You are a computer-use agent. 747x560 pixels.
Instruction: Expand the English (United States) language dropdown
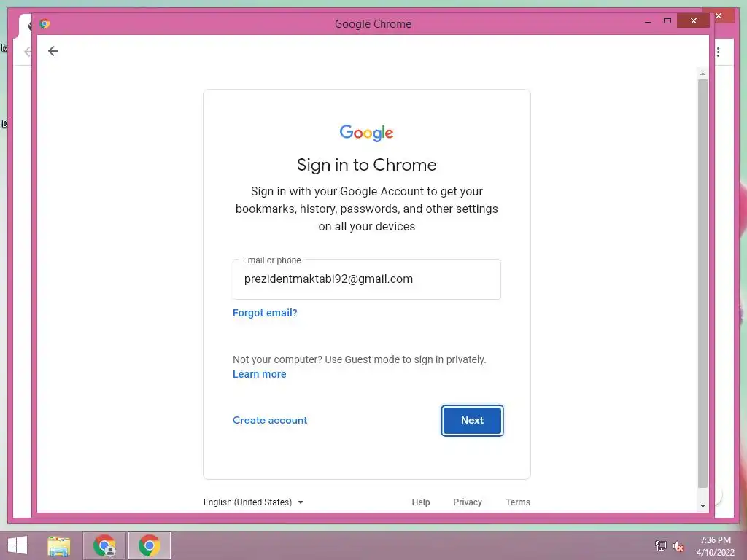point(253,502)
